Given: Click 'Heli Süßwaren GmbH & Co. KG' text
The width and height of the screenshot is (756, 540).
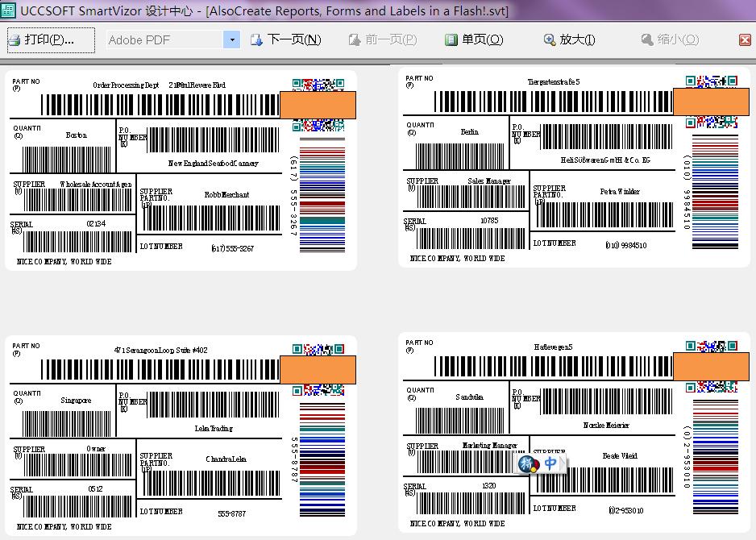Looking at the screenshot, I should pos(605,160).
